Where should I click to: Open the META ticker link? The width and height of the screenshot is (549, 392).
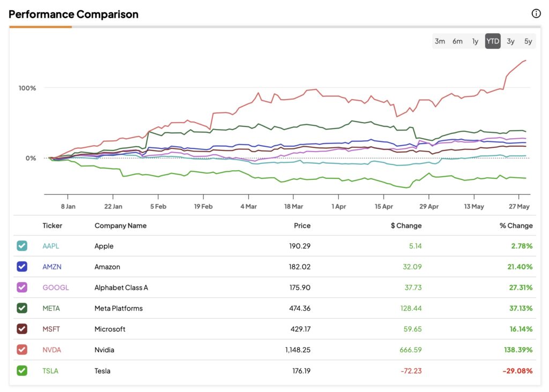pos(51,308)
